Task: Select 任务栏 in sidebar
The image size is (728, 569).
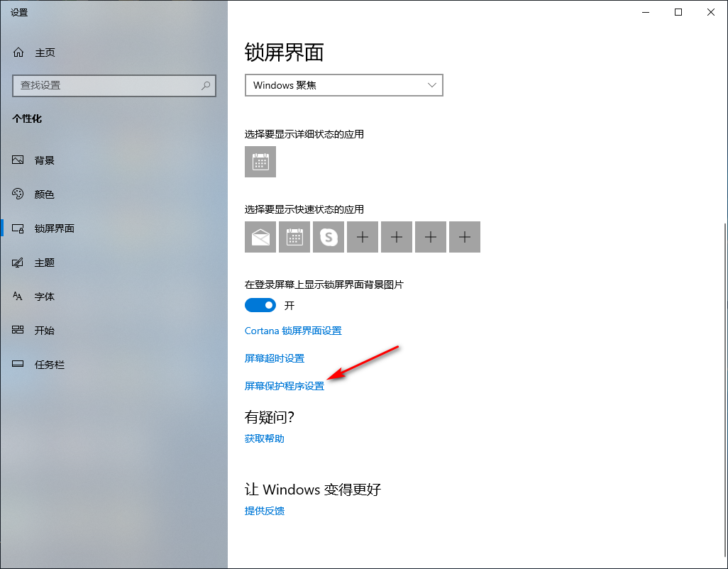Action: (x=49, y=365)
